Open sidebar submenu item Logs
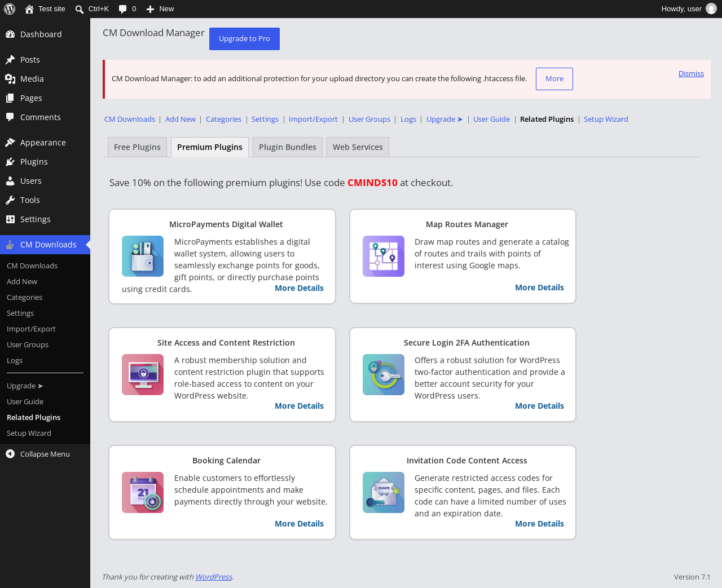 click(45, 360)
